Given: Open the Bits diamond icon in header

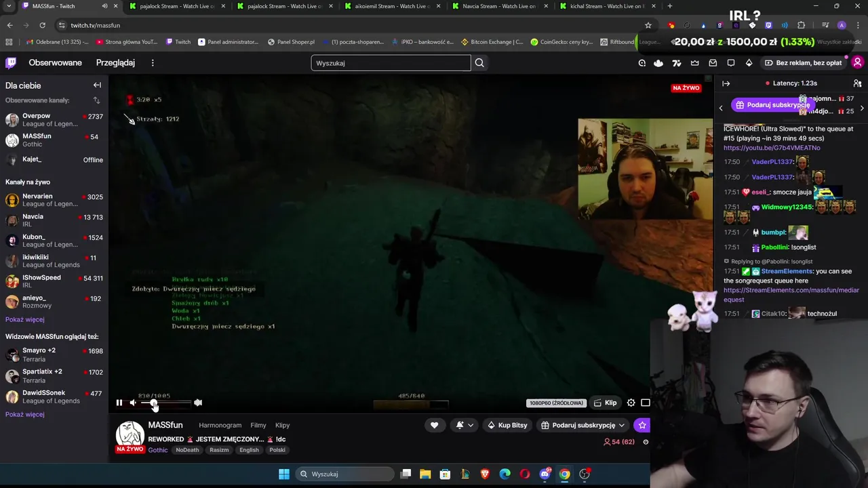Looking at the screenshot, I should pyautogui.click(x=749, y=63).
